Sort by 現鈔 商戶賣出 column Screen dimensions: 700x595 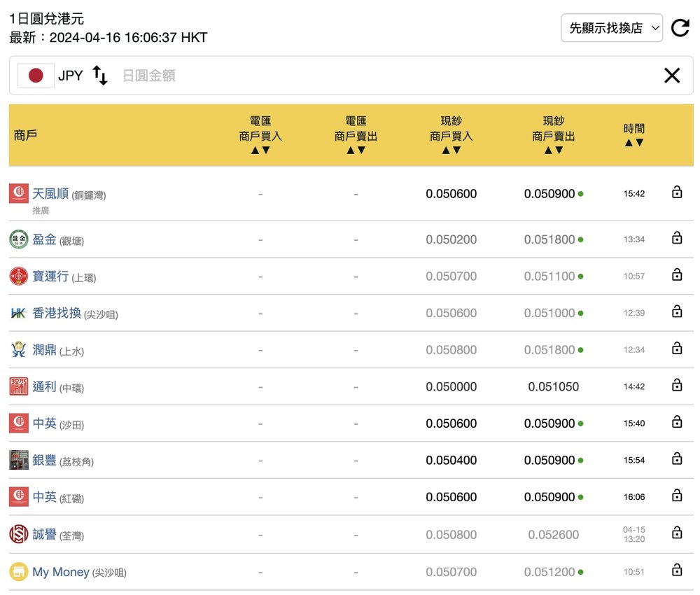pos(553,150)
